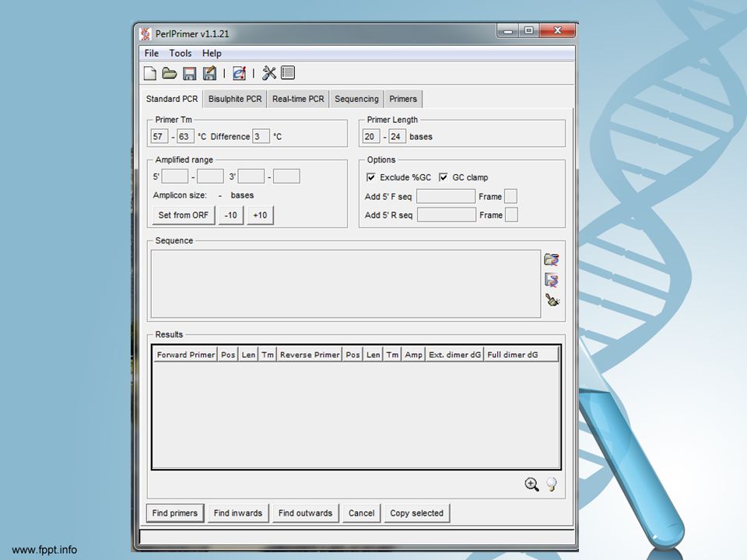Click the -10 button
Image resolution: width=747 pixels, height=560 pixels.
pos(231,215)
